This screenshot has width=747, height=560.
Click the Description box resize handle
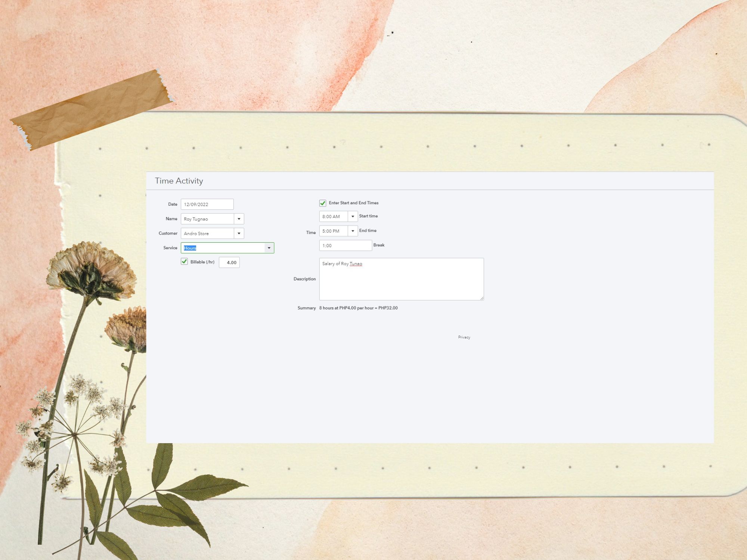[482, 298]
